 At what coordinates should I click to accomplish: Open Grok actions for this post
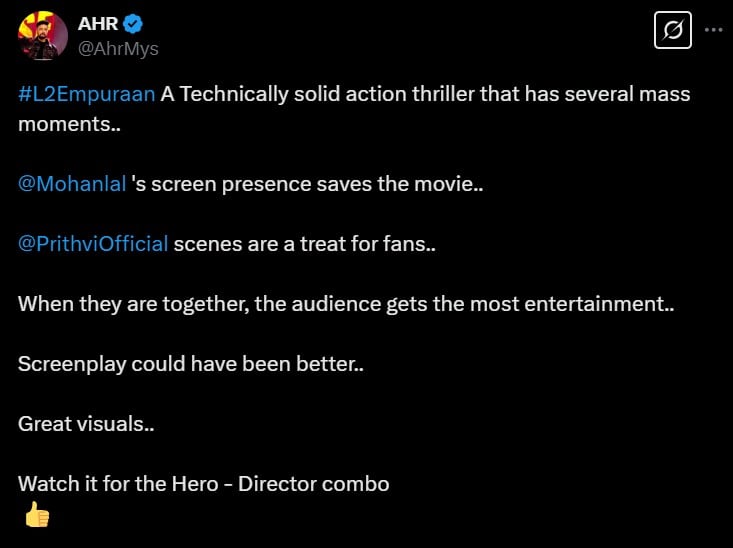point(673,31)
